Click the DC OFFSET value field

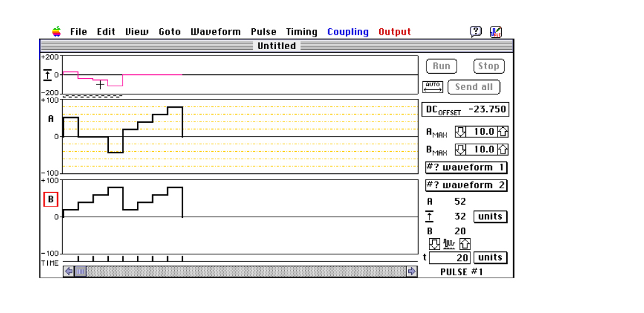465,110
